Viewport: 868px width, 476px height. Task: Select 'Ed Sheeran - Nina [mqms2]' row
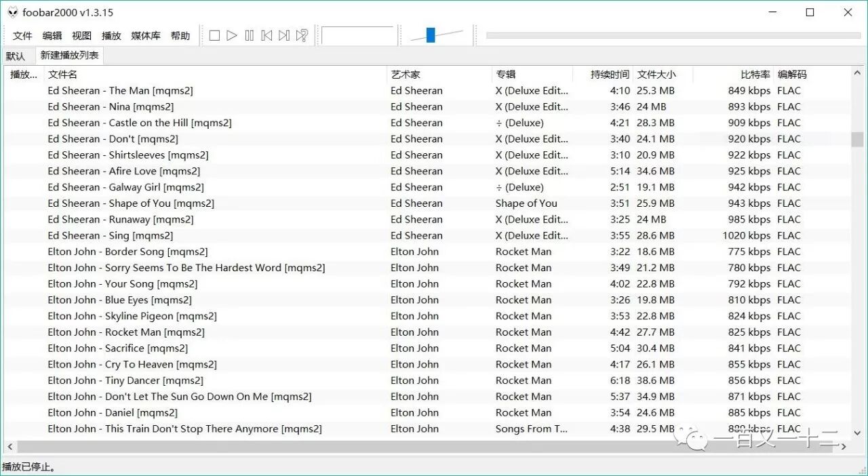pos(427,106)
